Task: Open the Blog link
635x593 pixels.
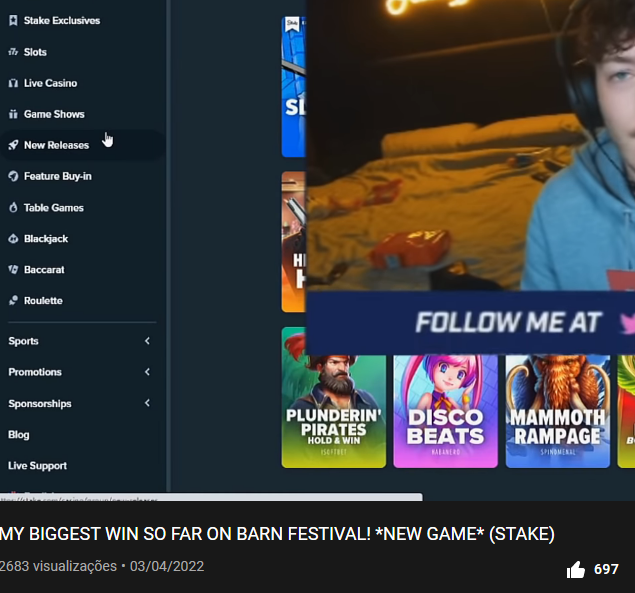Action: (x=19, y=435)
